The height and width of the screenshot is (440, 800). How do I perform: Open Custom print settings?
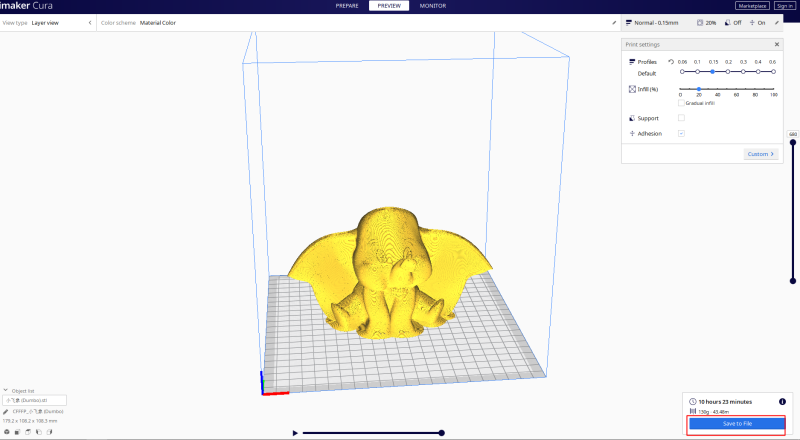pyautogui.click(x=761, y=154)
